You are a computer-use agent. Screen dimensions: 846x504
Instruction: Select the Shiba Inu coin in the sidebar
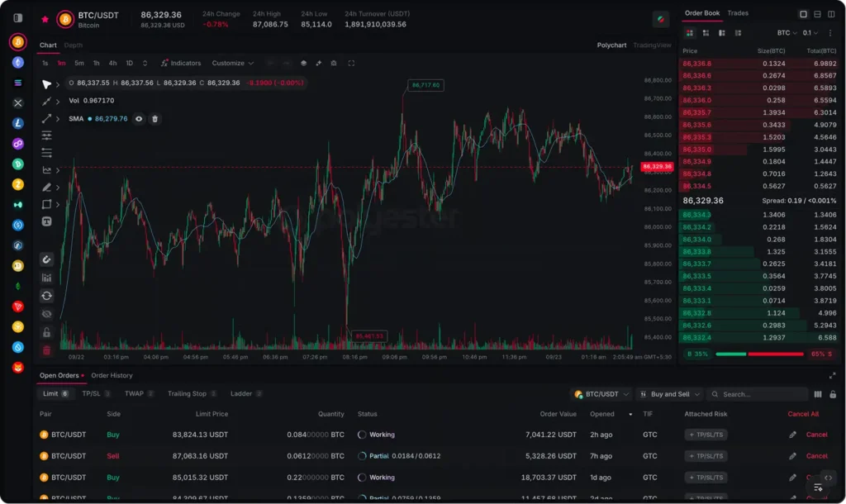[x=18, y=368]
